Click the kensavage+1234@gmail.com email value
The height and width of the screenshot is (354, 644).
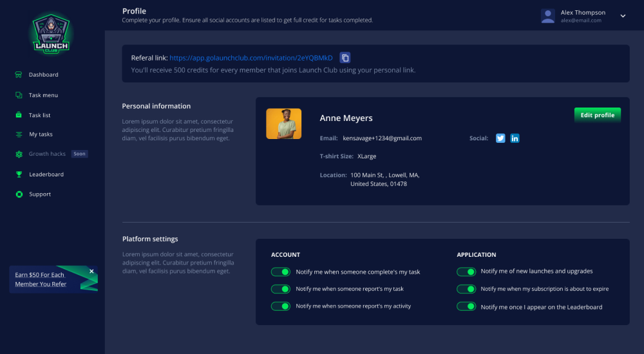pyautogui.click(x=382, y=138)
